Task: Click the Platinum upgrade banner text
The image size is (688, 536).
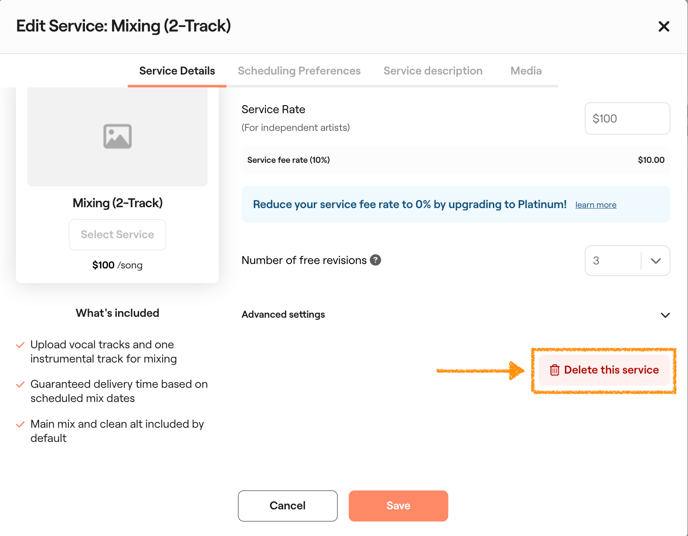Action: 409,204
